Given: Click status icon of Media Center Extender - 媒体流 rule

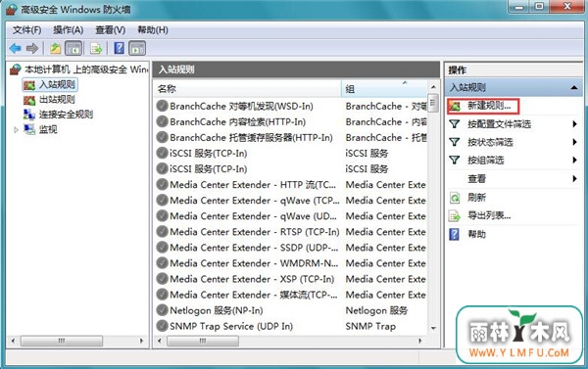Looking at the screenshot, I should point(162,295).
